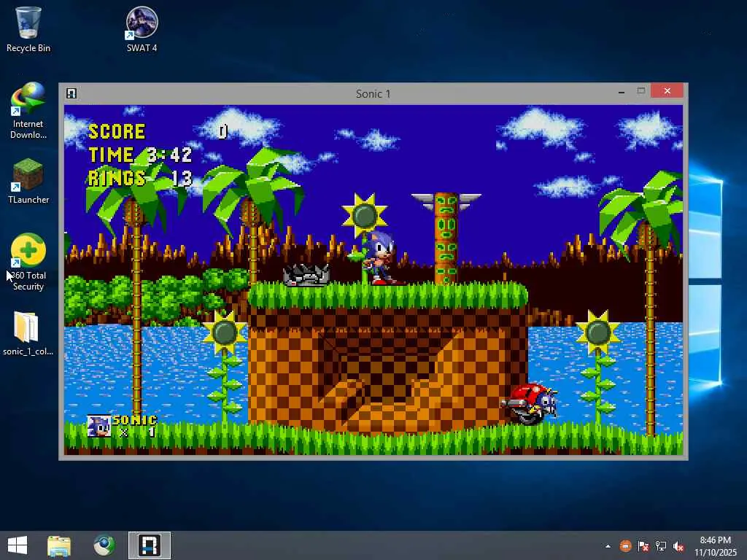Open the Action Center flag icon
Screen dimensions: 747x560
643,546
